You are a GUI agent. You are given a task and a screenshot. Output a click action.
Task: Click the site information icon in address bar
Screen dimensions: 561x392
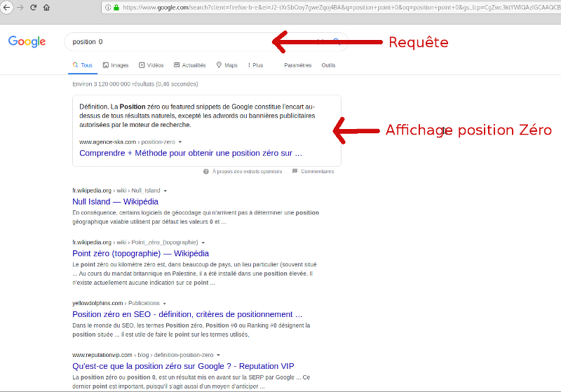[108, 7]
